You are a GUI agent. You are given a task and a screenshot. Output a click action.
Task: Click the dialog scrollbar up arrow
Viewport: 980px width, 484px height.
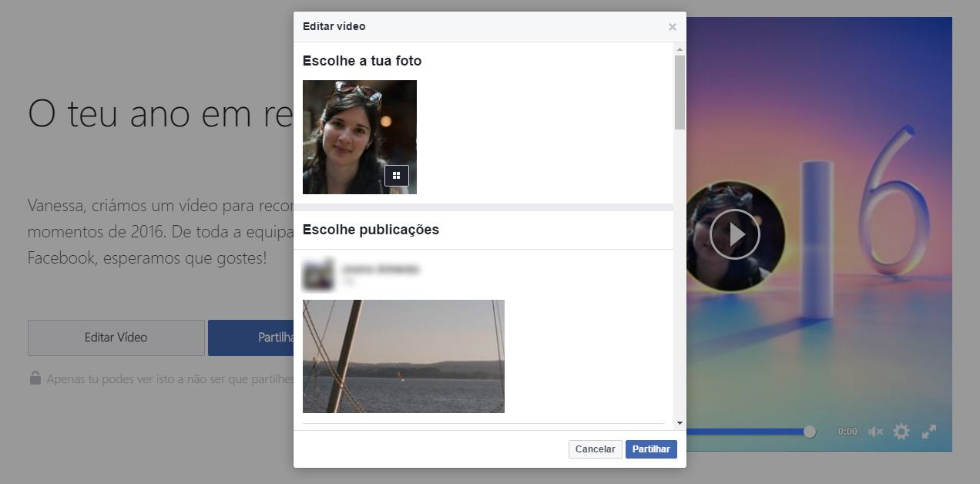[x=680, y=49]
